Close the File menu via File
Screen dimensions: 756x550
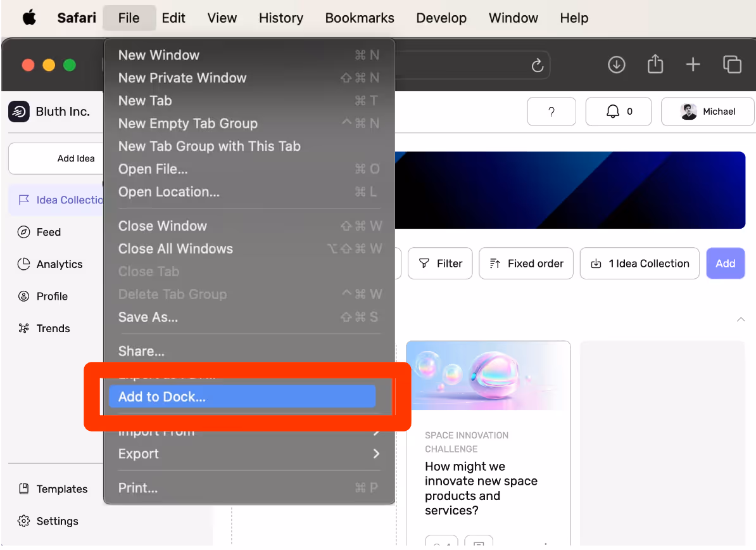(129, 18)
